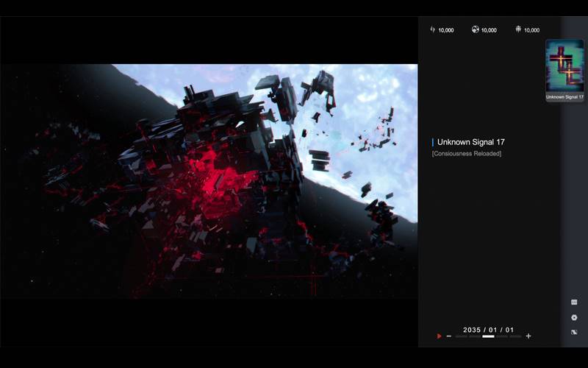
Task: Open the hexagon settings icon
Action: (574, 317)
